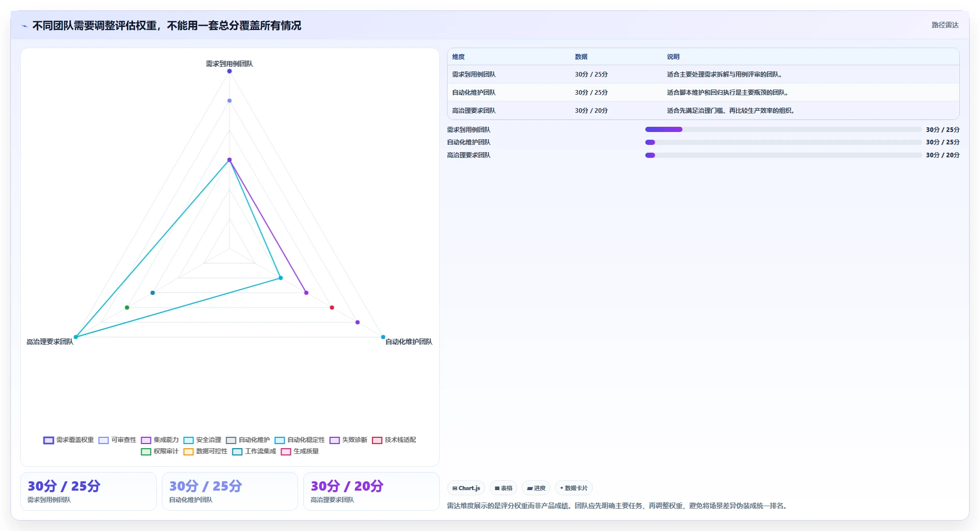The image size is (980, 531).
Task: Click the 自动化维护团队 radar axis label
Action: [x=409, y=342]
